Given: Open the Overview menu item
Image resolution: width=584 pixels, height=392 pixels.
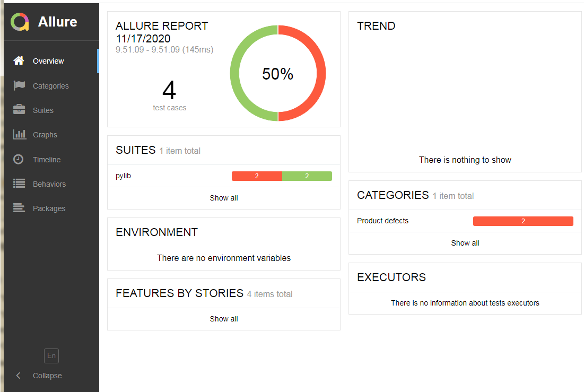Looking at the screenshot, I should click(x=51, y=61).
